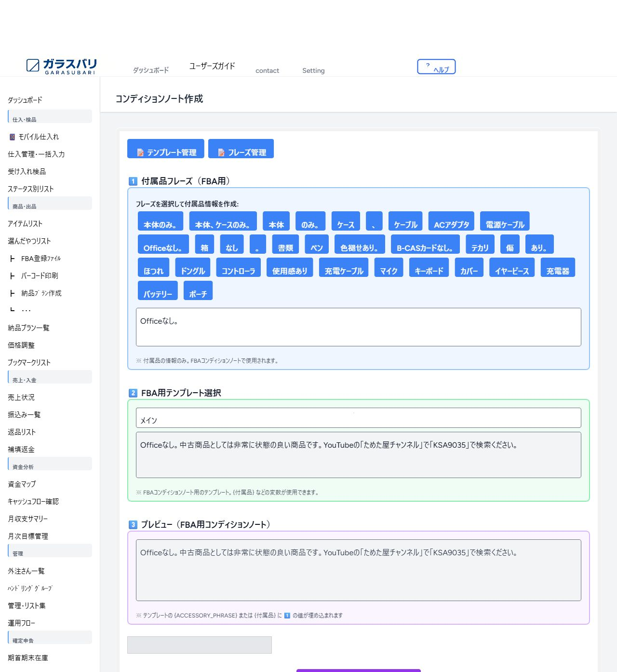
Task: Add the バッテリー phrase
Action: pos(158,291)
